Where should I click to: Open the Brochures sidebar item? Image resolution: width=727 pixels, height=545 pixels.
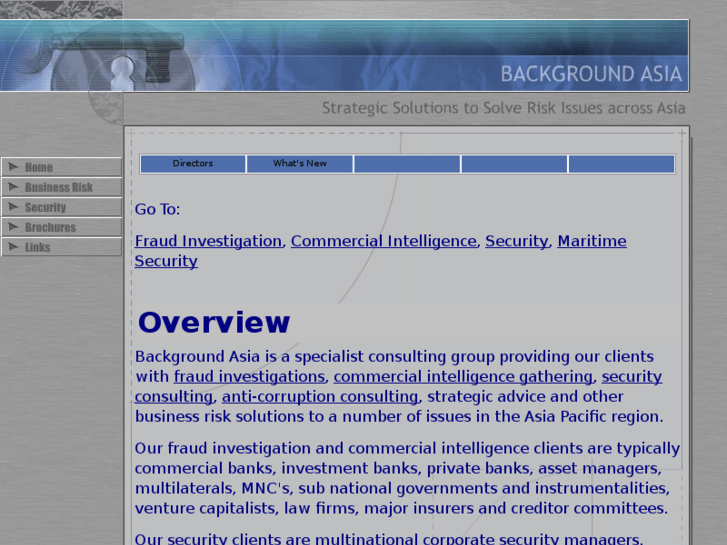click(x=61, y=227)
